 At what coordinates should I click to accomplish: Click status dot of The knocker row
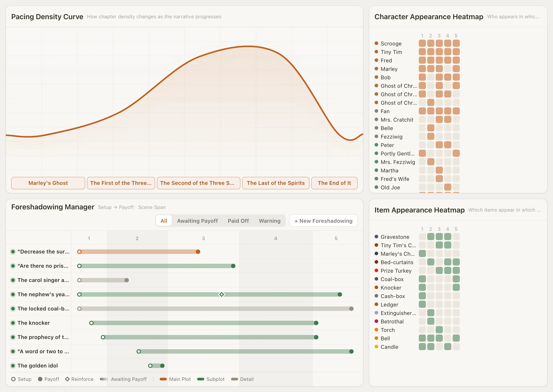click(x=13, y=323)
